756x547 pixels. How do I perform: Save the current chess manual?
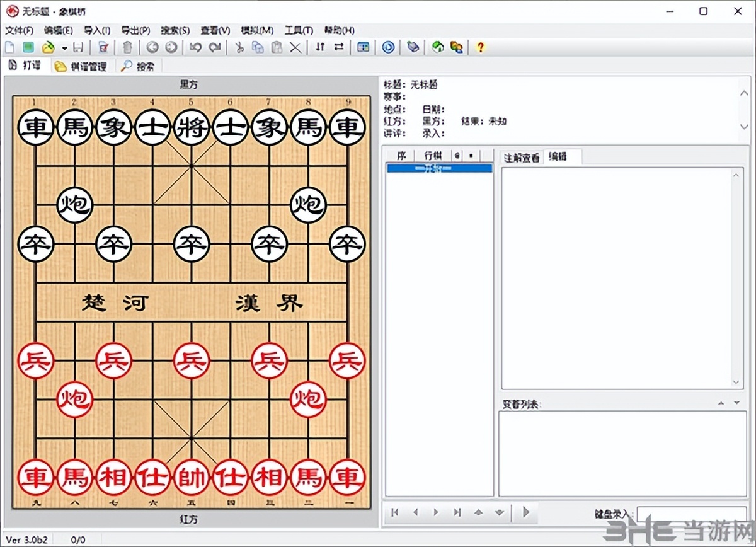point(78,47)
